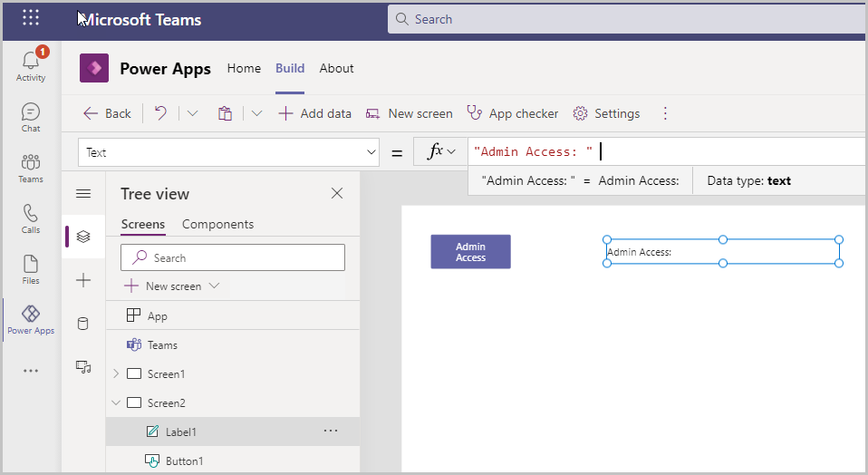Click the Paste clipboard icon

pyautogui.click(x=225, y=113)
